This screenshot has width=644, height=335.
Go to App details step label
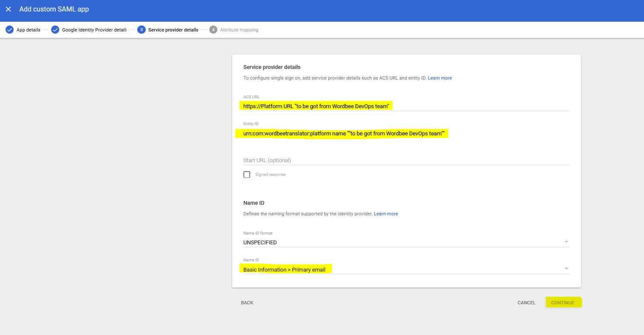pos(28,30)
